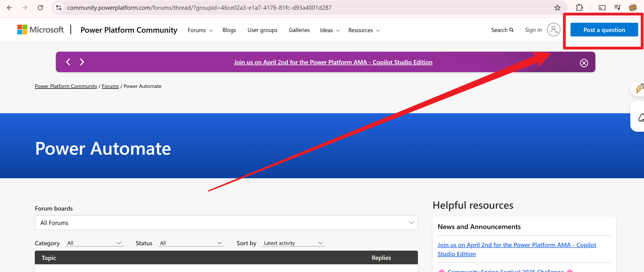Viewport: 644px width, 272px height.
Task: Click the browser back arrow icon
Action: click(x=9, y=8)
